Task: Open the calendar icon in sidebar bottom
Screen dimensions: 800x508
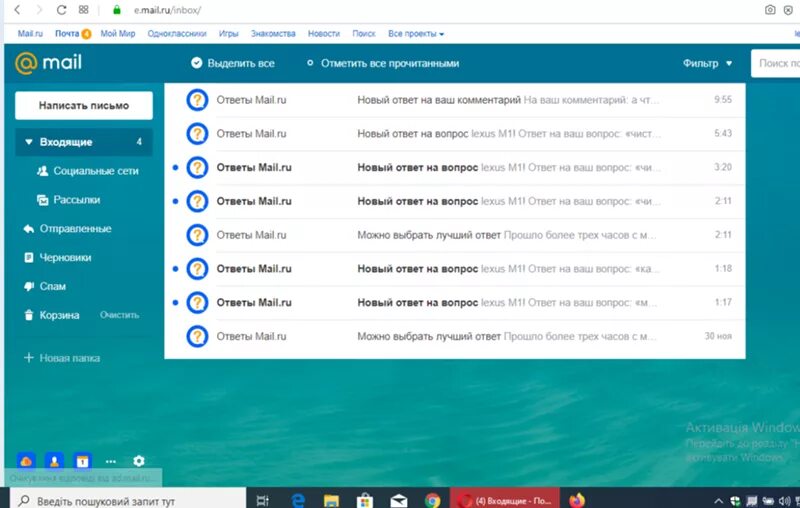Action: click(82, 462)
